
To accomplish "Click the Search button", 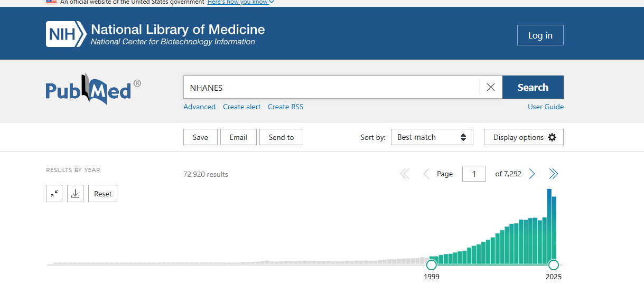I will coord(533,88).
